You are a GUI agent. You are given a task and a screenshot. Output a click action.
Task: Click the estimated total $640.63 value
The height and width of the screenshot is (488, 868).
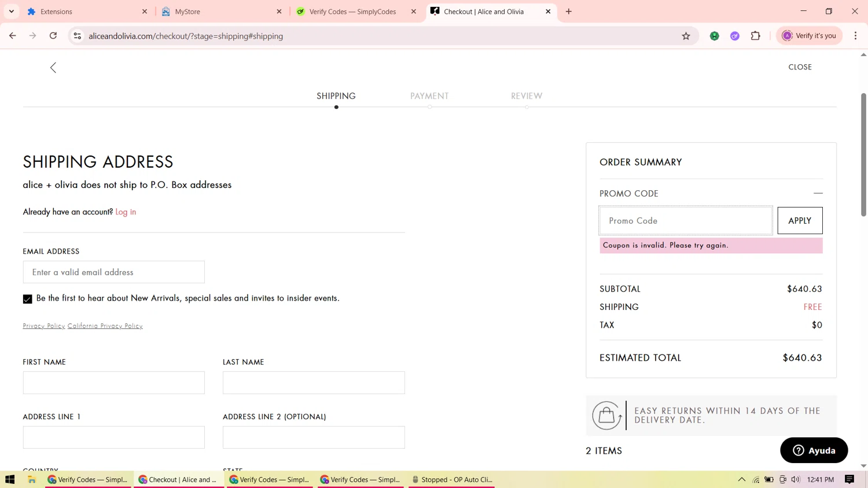click(x=802, y=358)
